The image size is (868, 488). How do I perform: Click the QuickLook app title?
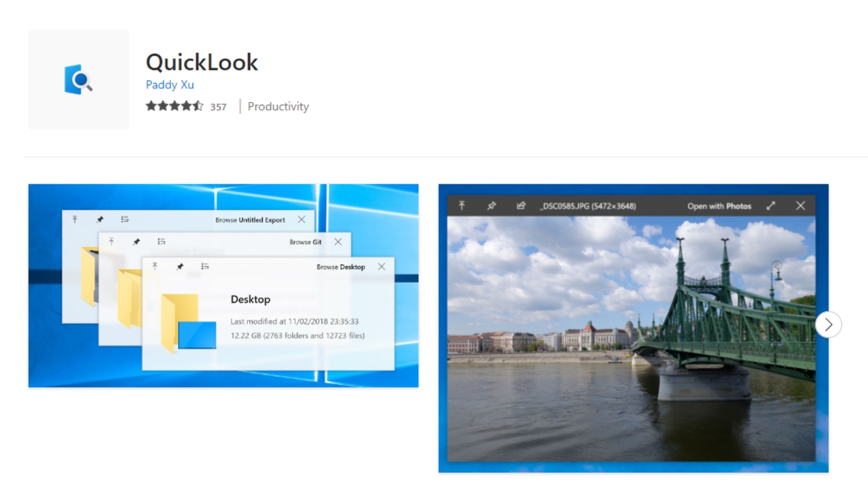click(x=202, y=62)
